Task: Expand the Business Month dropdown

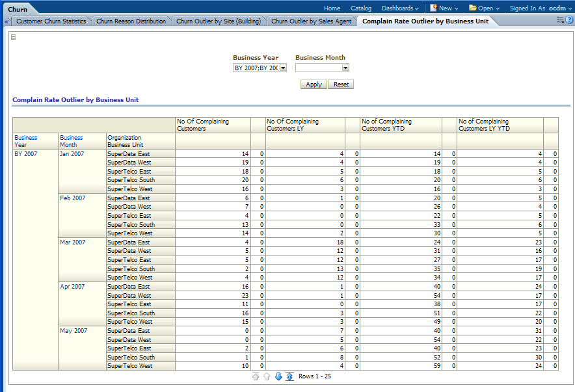Action: click(345, 68)
